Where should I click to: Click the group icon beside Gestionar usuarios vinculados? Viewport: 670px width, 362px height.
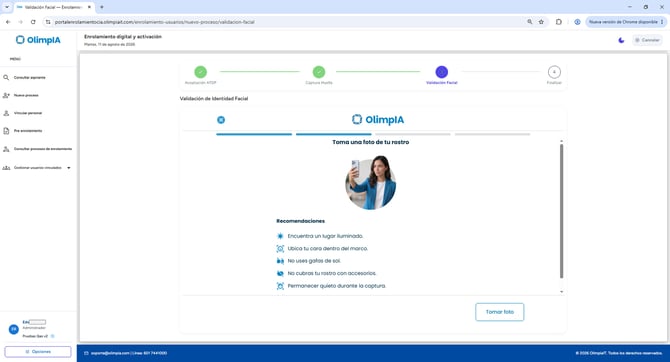(6, 168)
